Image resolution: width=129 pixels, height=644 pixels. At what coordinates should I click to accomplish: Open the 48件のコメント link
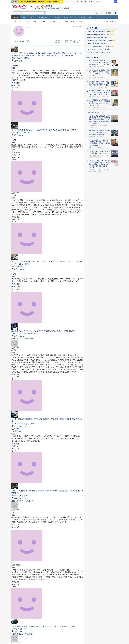[20, 498]
